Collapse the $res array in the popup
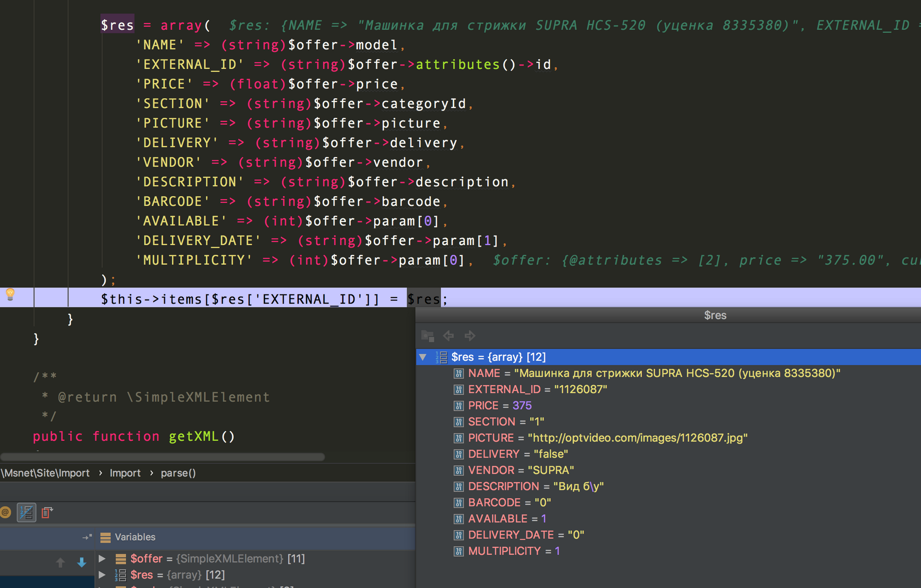Screen dimensions: 921x588 coord(423,357)
